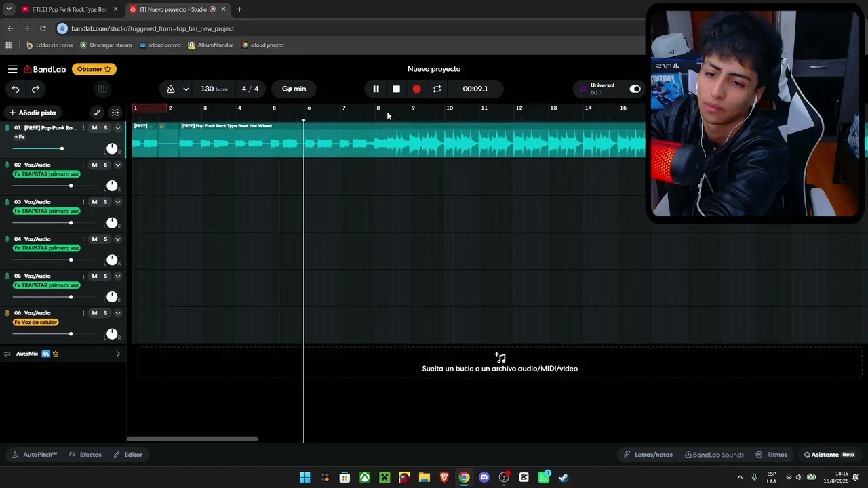Change the 4/4 time signature
Image resolution: width=868 pixels, height=488 pixels.
pyautogui.click(x=250, y=89)
